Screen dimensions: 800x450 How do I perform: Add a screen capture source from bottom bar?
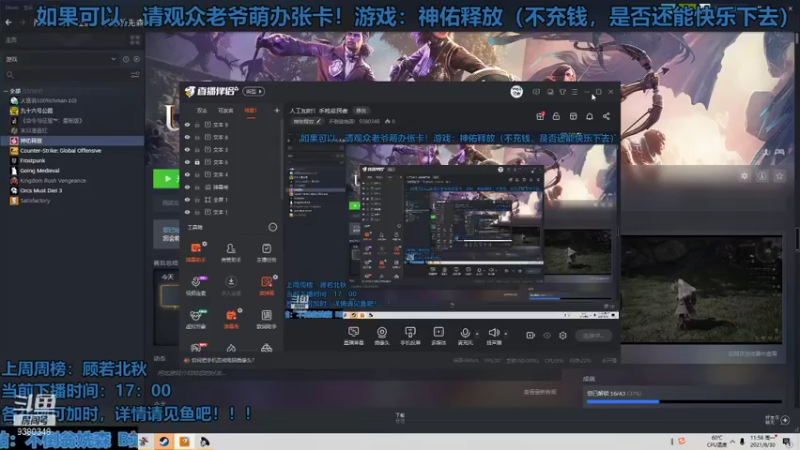(x=354, y=336)
